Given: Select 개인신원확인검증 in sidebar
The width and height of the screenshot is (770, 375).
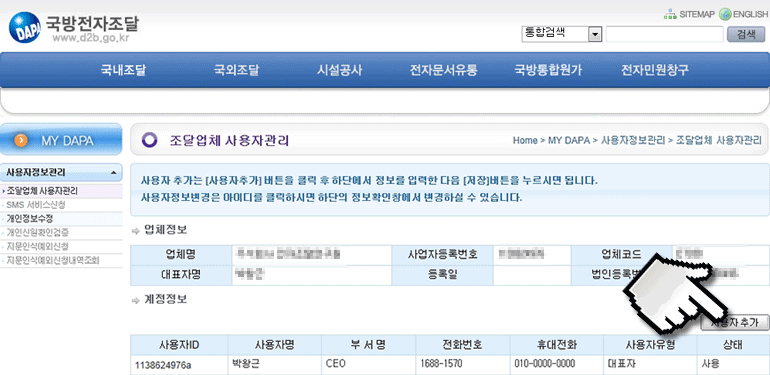Looking at the screenshot, I should (38, 232).
